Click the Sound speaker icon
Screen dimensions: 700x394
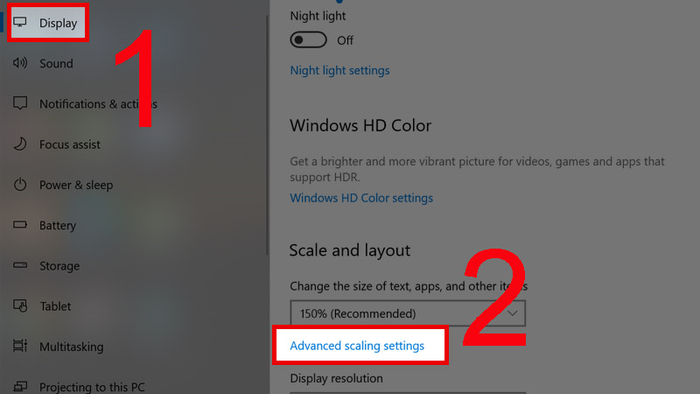tap(20, 63)
